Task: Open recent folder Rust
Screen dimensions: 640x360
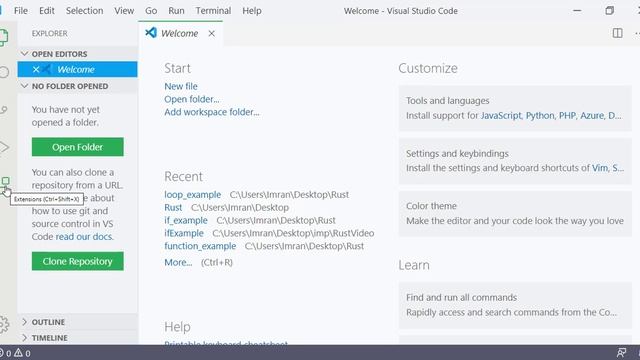Action: coord(173,207)
